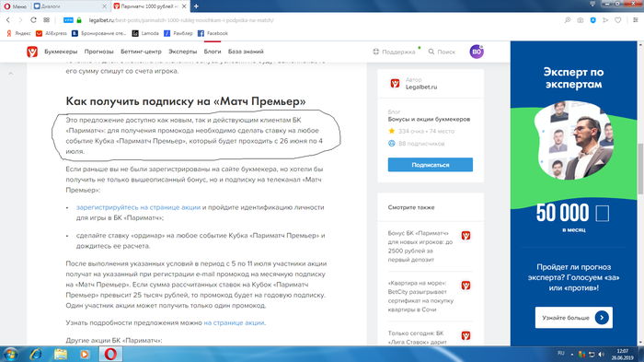Screen dimensions: 644x362
Task: Reload the current page
Action: pos(33,19)
